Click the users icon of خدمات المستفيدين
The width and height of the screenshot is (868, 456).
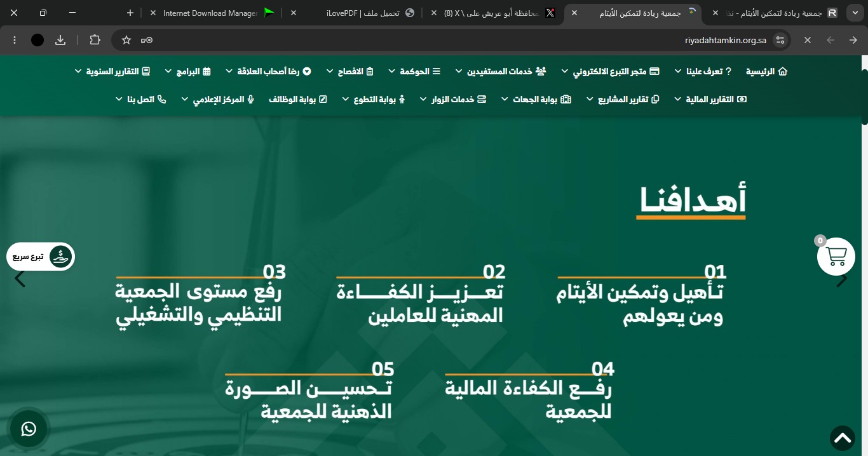click(541, 71)
